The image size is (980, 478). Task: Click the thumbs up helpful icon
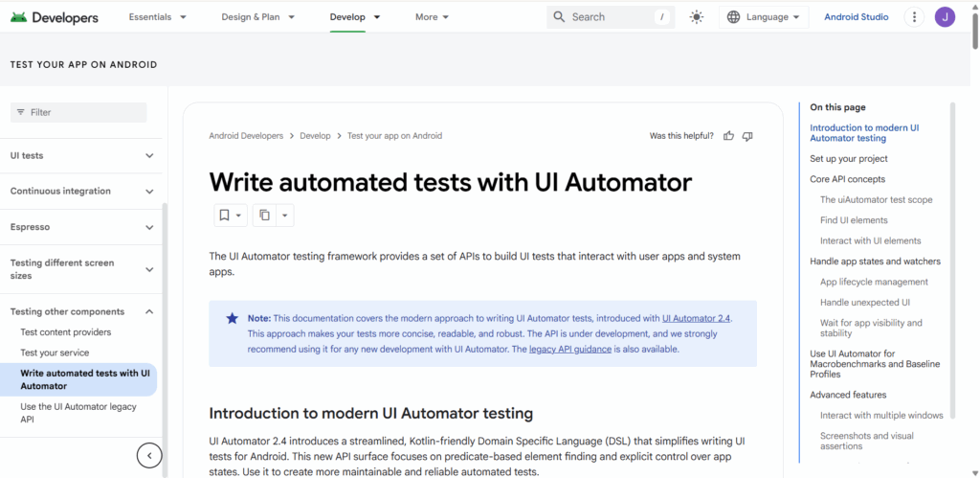728,136
